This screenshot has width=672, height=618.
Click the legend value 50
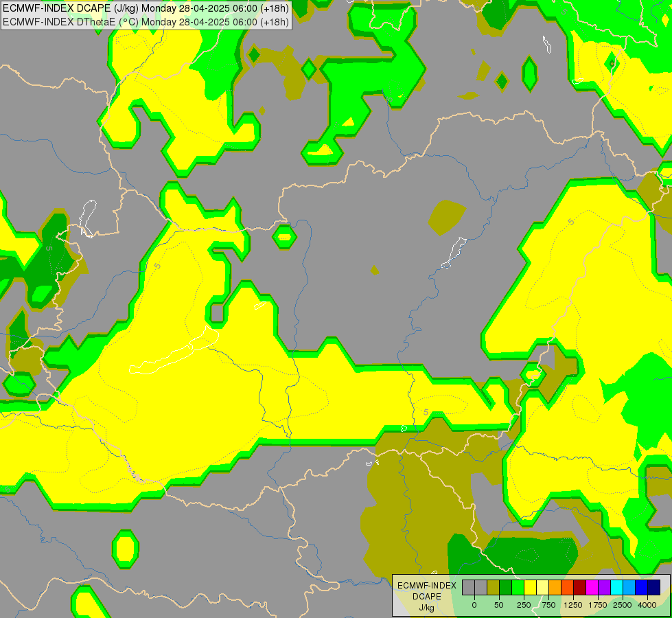click(x=499, y=605)
